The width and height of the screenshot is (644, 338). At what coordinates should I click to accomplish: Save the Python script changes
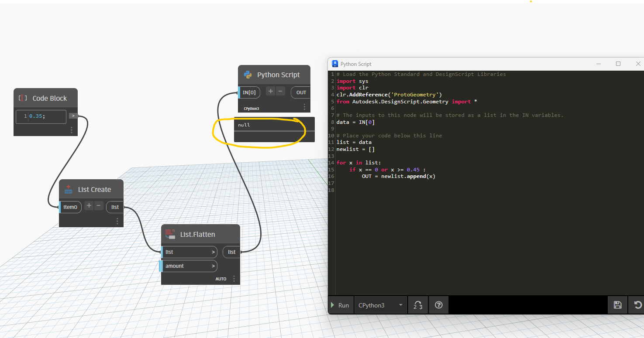pos(617,305)
